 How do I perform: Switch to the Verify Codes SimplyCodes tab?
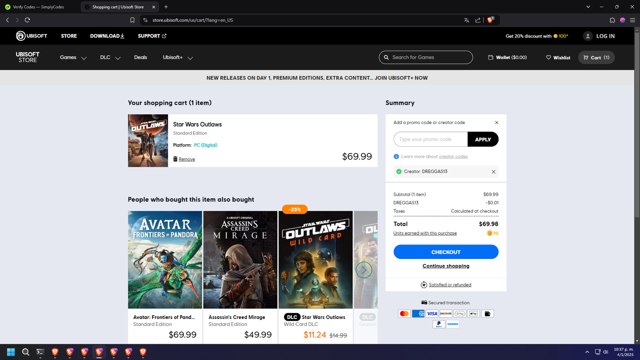(39, 7)
